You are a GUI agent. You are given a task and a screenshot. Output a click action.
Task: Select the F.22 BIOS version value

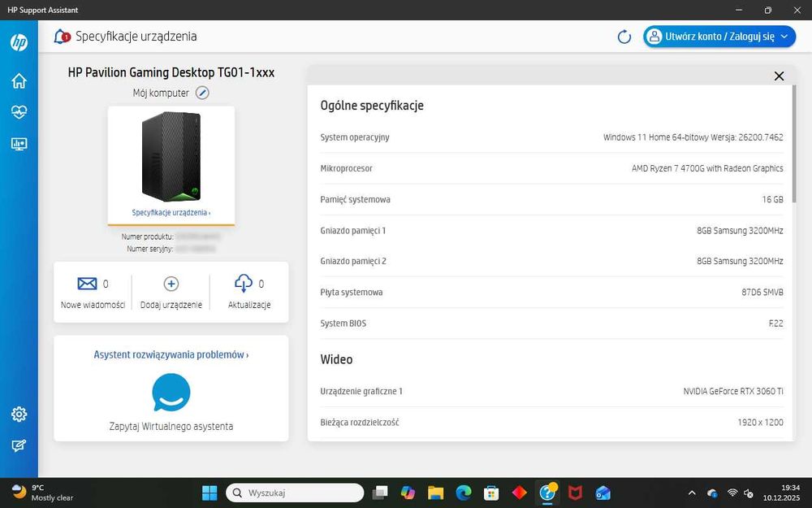coord(775,323)
